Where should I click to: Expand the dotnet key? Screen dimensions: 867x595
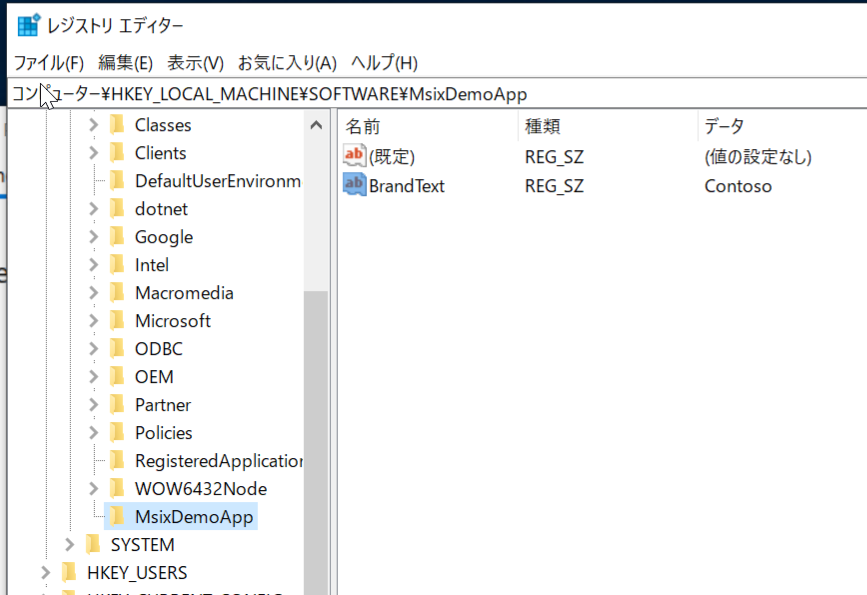[x=93, y=208]
